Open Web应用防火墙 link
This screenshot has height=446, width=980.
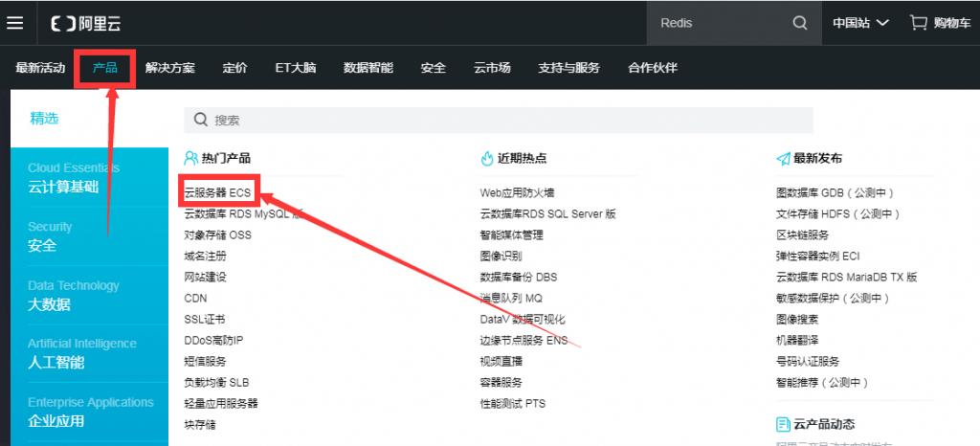coord(517,193)
